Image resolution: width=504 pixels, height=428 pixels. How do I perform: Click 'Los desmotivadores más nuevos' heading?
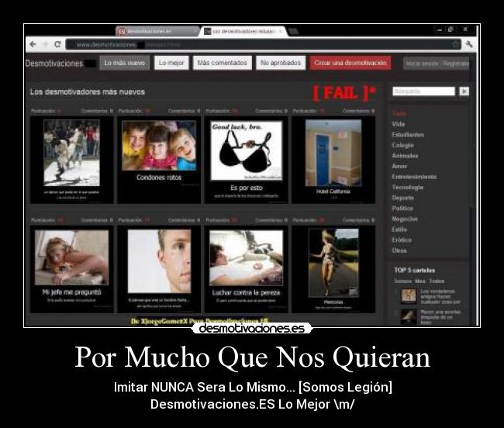88,92
